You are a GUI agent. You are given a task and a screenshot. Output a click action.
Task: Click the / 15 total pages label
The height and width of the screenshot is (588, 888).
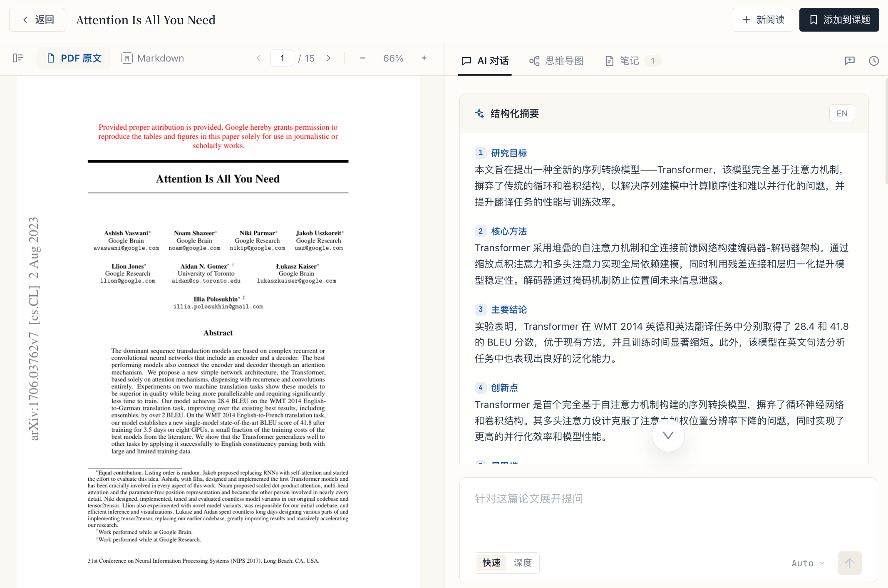306,58
